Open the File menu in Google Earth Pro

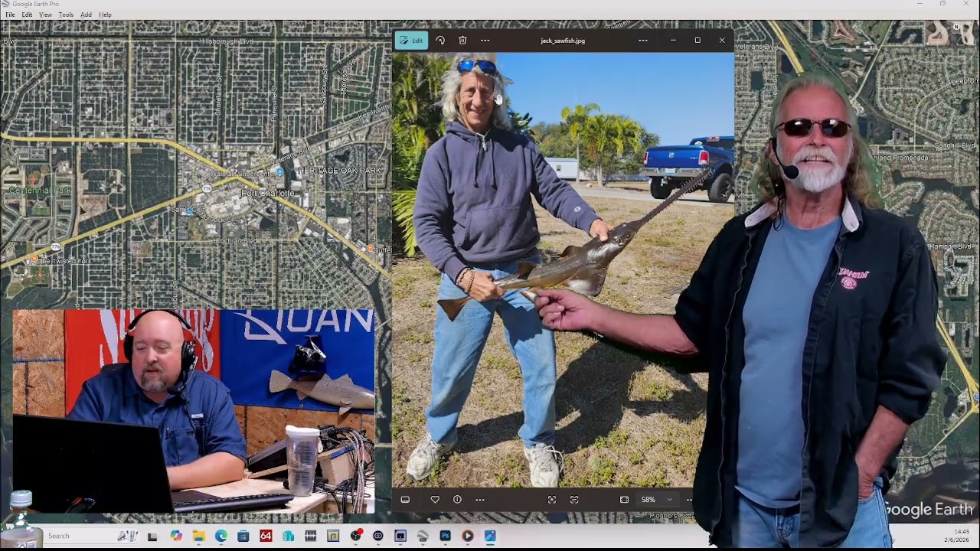(10, 15)
